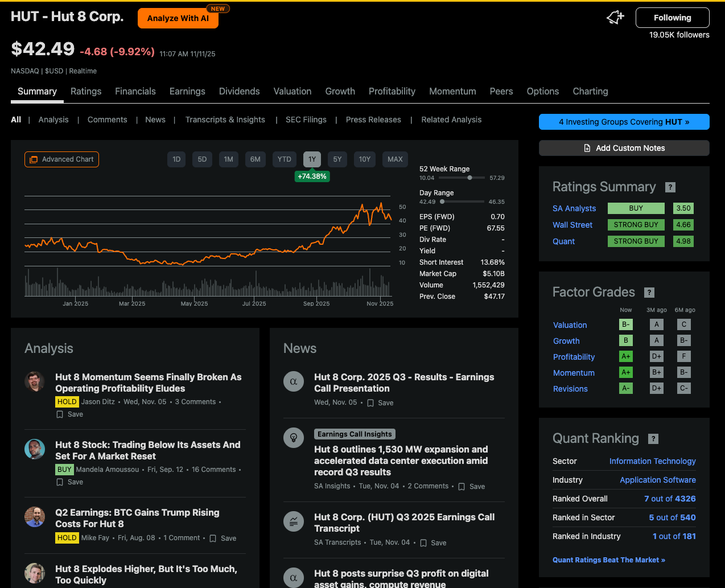Viewport: 725px width, 588px height.
Task: Save the Trading Below Its Assets article
Action: tap(69, 482)
